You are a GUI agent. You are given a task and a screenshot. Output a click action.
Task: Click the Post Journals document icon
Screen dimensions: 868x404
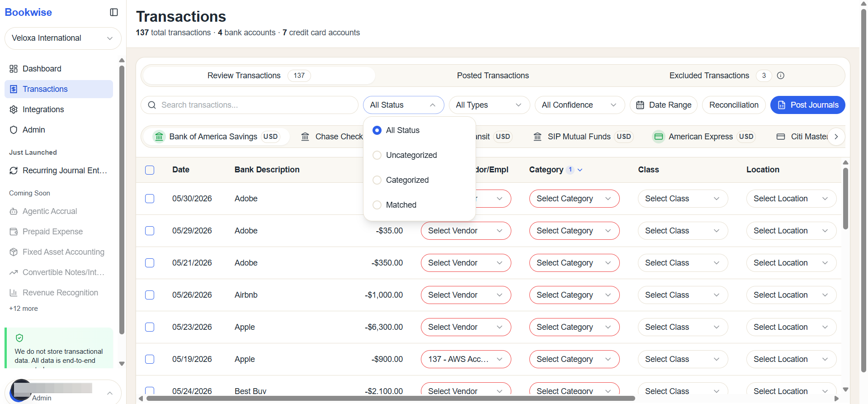pyautogui.click(x=782, y=105)
